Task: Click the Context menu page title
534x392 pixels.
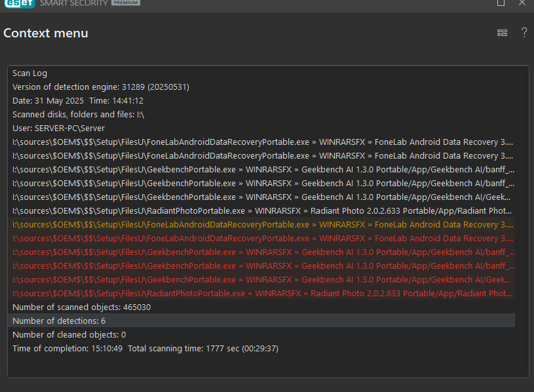Action: coord(46,33)
